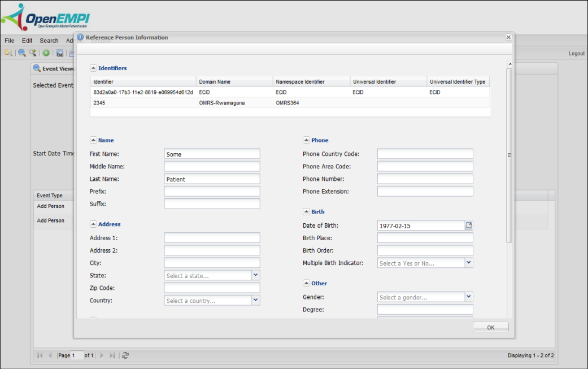Go to first page in Event Viewer

pos(40,355)
